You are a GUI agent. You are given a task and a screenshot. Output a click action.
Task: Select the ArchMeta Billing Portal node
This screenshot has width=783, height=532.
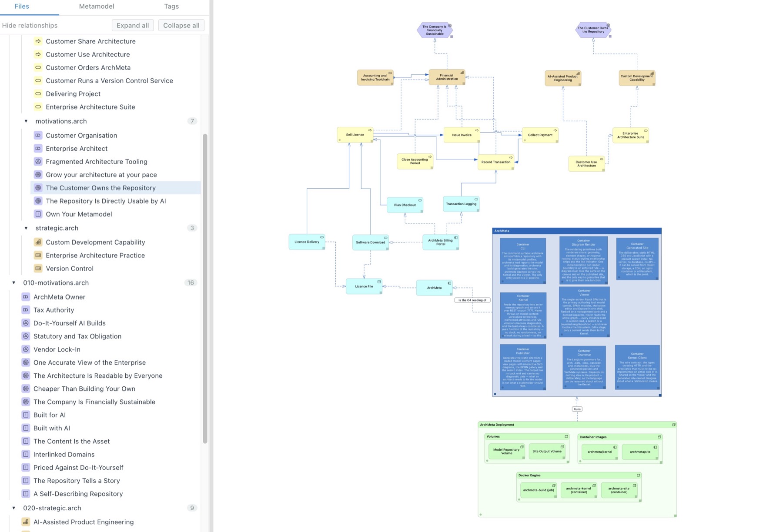(440, 242)
